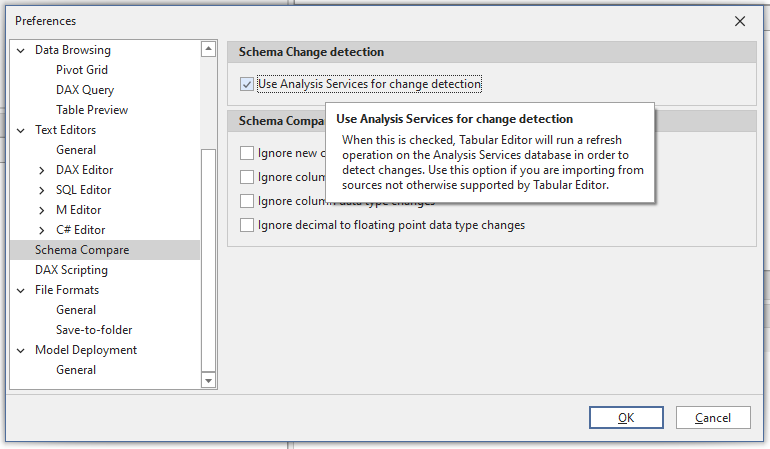Collapse the Text Editors section
The width and height of the screenshot is (770, 449).
[x=22, y=130]
